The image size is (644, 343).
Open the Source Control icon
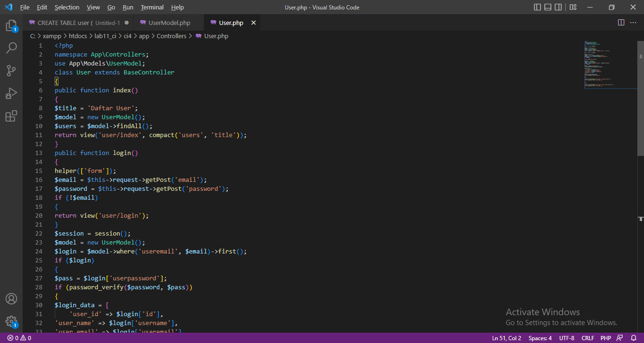11,70
